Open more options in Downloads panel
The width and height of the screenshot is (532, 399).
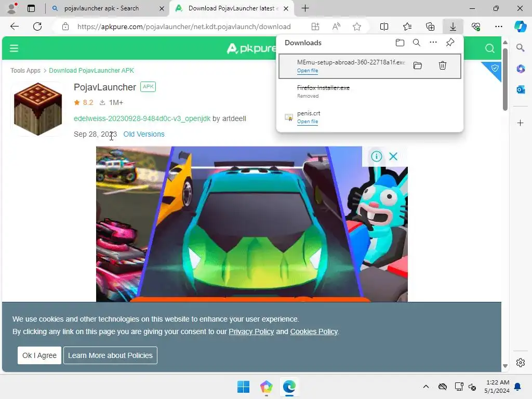[433, 43]
